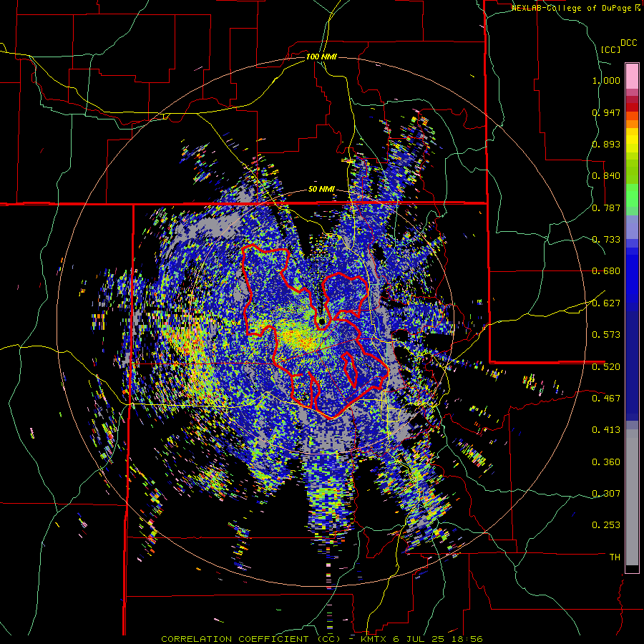The width and height of the screenshot is (644, 644).
Task: Click the 0.573 scale value
Action: pyautogui.click(x=606, y=335)
